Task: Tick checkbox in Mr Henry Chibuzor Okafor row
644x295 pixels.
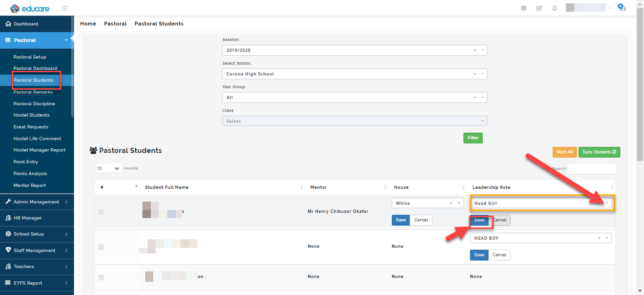Action: [101, 212]
